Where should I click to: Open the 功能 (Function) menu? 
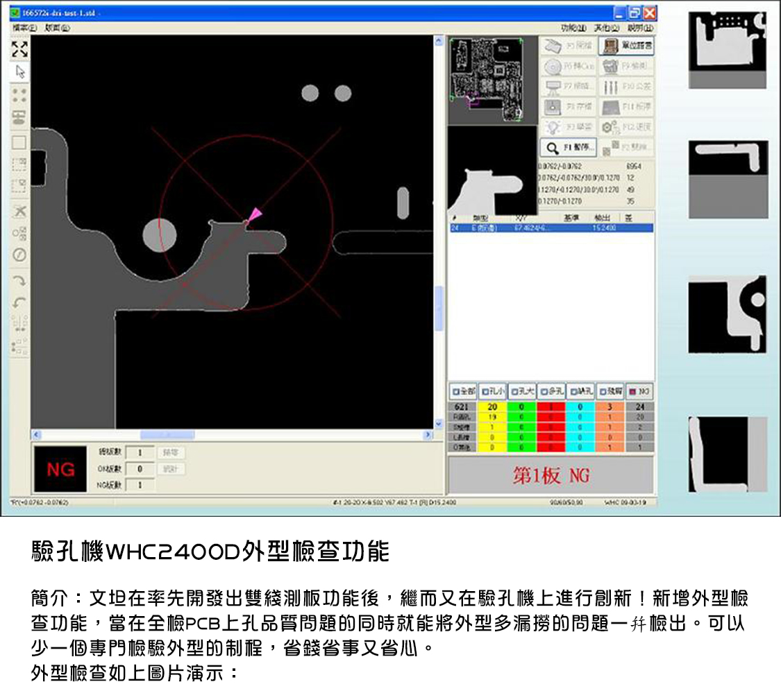[573, 28]
